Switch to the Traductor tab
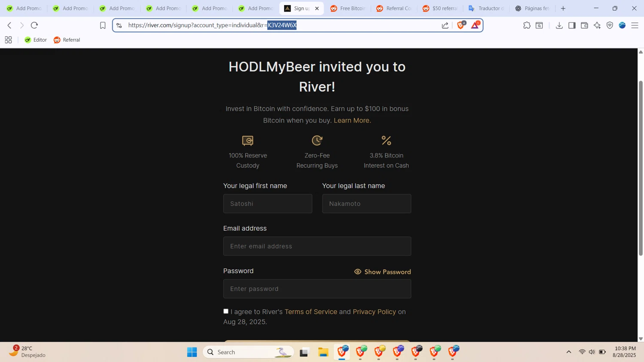 (x=486, y=8)
